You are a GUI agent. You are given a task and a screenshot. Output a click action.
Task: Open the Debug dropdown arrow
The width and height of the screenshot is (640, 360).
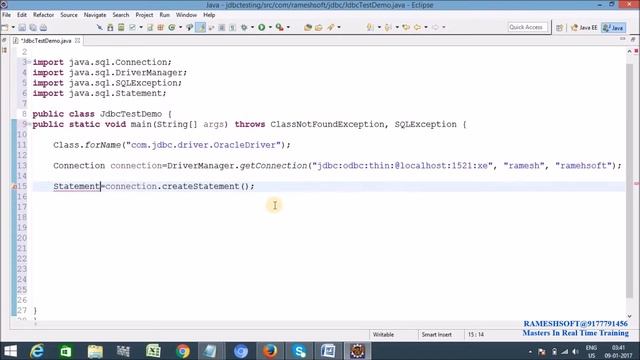tap(252, 27)
